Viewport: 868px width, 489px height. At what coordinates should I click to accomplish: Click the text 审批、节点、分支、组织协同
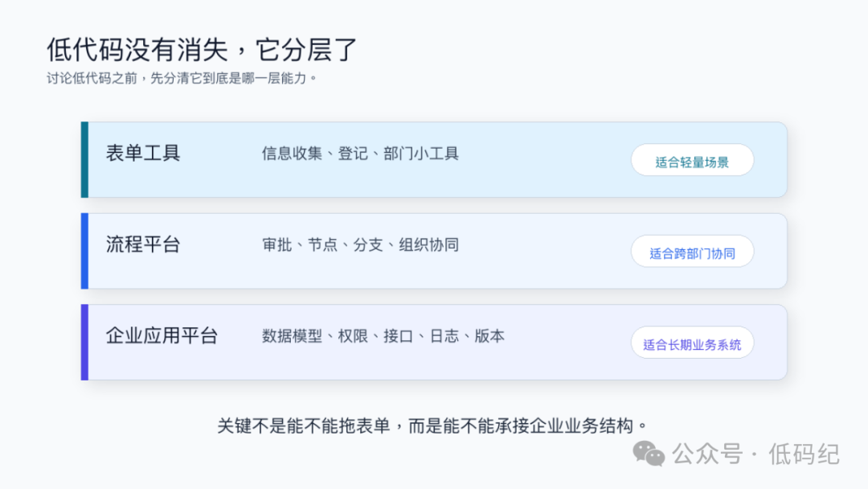coord(360,244)
